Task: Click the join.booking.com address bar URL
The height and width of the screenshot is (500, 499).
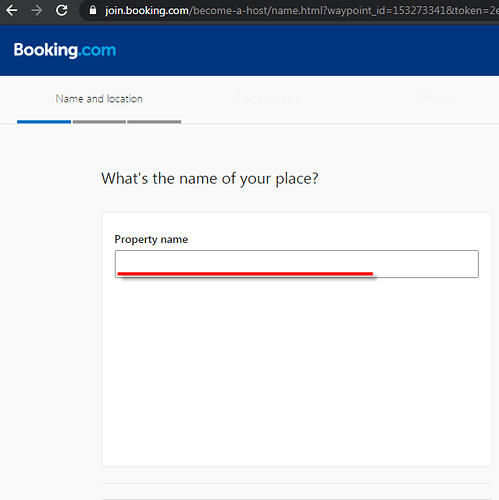Action: 300,11
